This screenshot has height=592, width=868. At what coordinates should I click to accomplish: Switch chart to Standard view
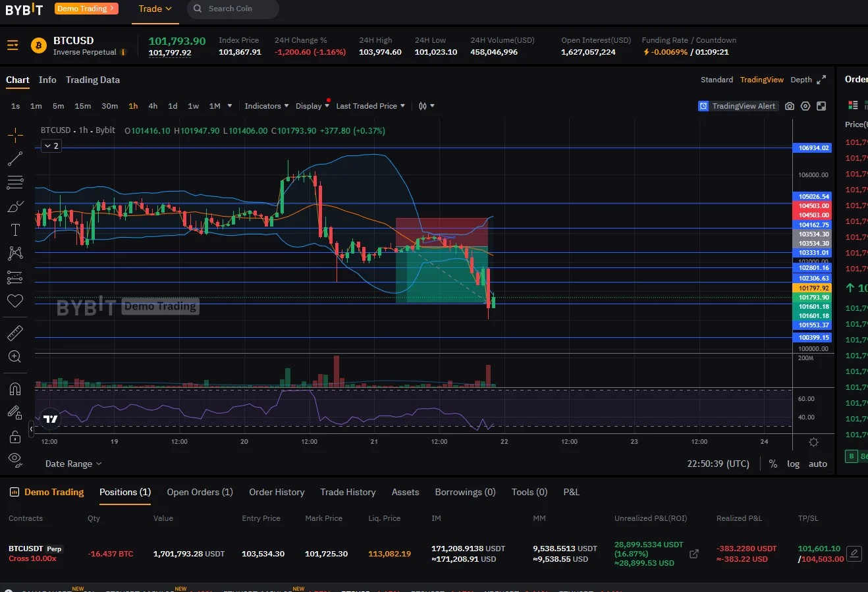(x=717, y=80)
